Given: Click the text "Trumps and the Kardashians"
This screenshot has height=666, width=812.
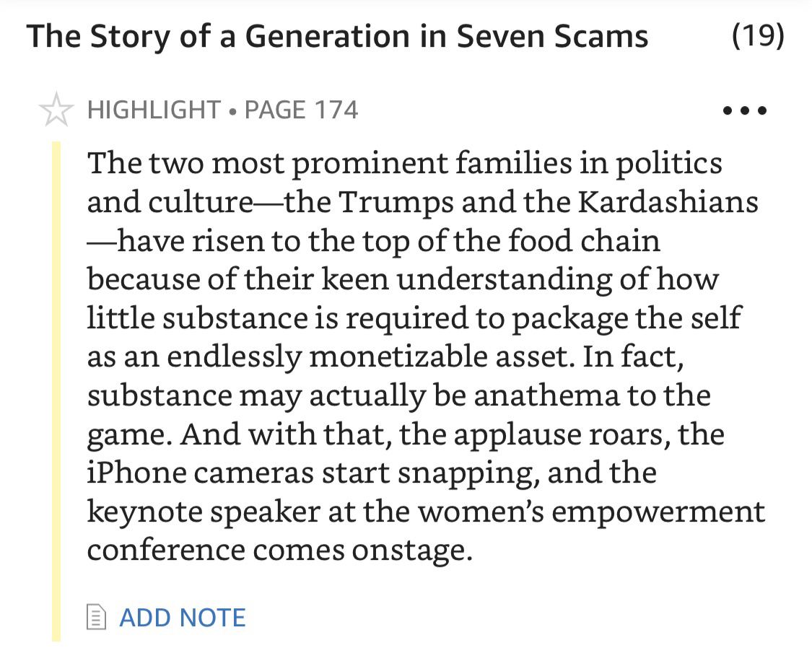Looking at the screenshot, I should [x=548, y=202].
